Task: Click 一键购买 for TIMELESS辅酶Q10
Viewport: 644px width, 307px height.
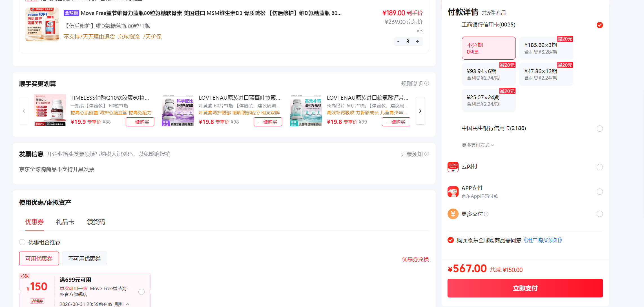Action: tap(140, 122)
